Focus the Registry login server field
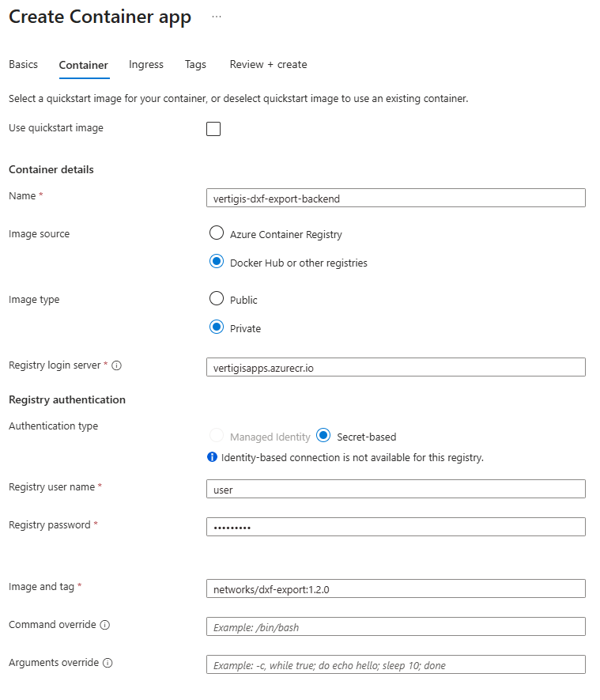600x700 pixels. pyautogui.click(x=395, y=368)
